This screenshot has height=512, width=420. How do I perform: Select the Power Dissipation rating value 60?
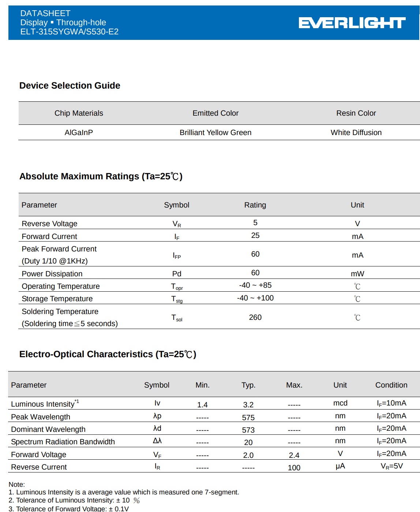[x=255, y=273]
